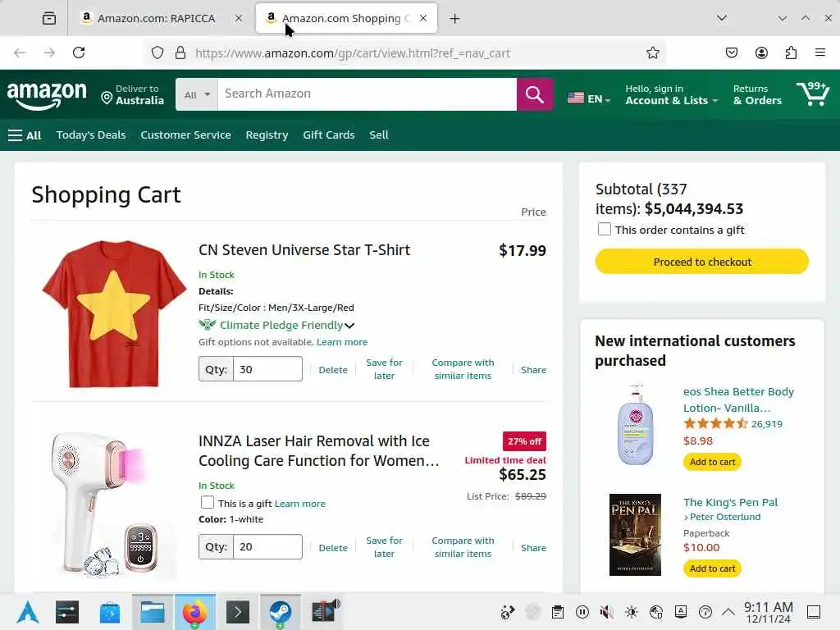This screenshot has width=840, height=630.
Task: Reload the page
Action: tap(79, 52)
